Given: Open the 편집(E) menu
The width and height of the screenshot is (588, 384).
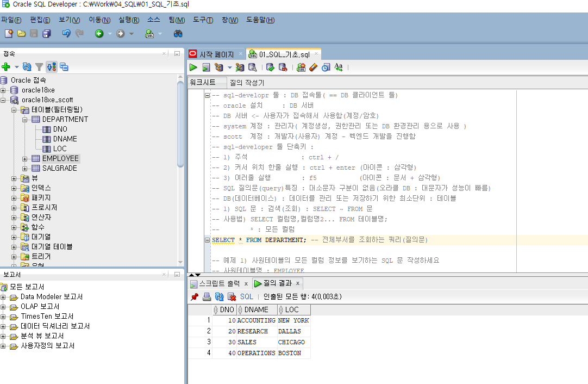Looking at the screenshot, I should click(x=40, y=20).
